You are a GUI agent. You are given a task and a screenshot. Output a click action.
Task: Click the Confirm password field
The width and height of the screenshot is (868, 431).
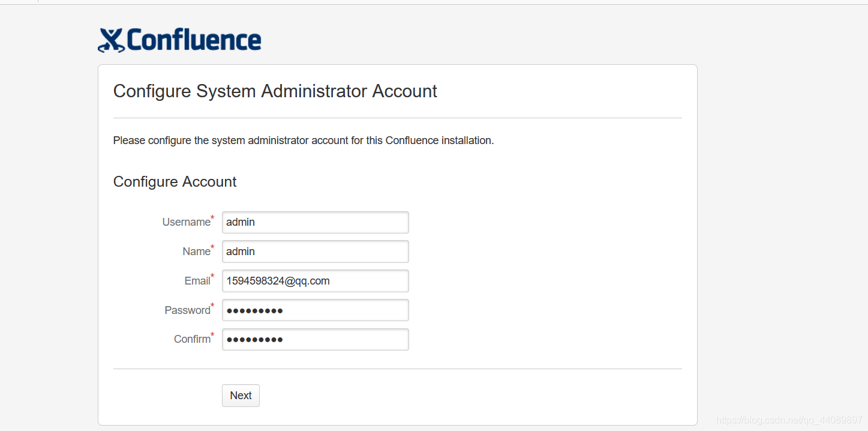tap(316, 339)
